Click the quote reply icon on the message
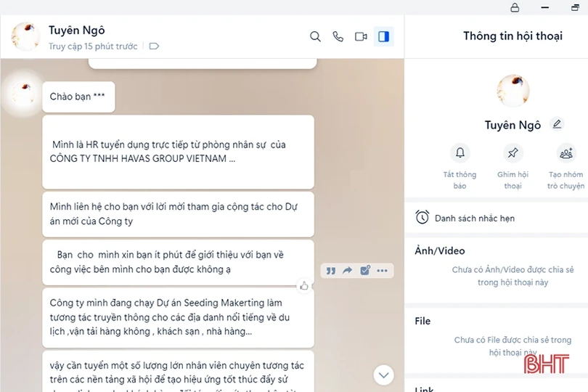Image resolution: width=588 pixels, height=392 pixels. [330, 271]
